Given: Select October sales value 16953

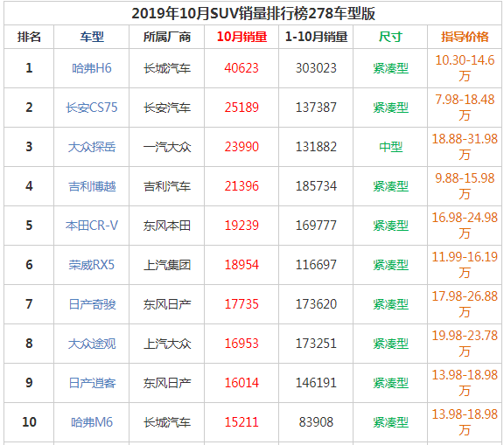Looking at the screenshot, I should pos(241,344).
